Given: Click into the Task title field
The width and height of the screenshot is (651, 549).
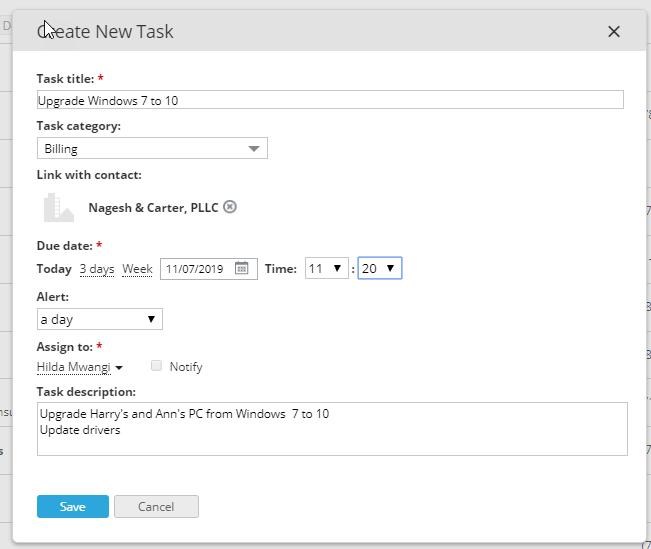Looking at the screenshot, I should 330,100.
